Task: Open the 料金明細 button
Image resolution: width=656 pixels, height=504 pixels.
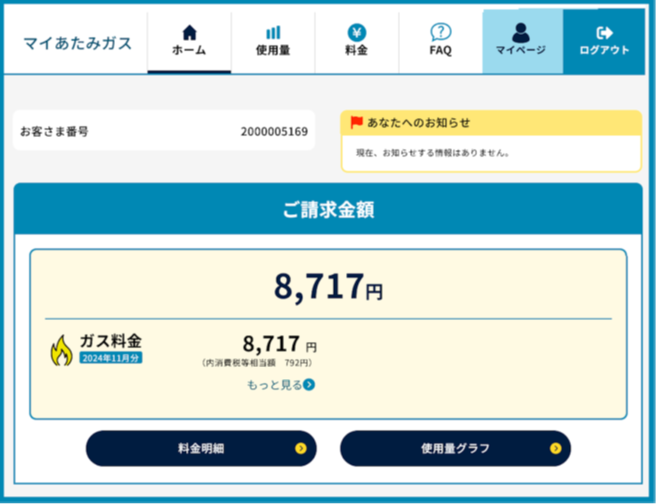Action: pos(201,449)
